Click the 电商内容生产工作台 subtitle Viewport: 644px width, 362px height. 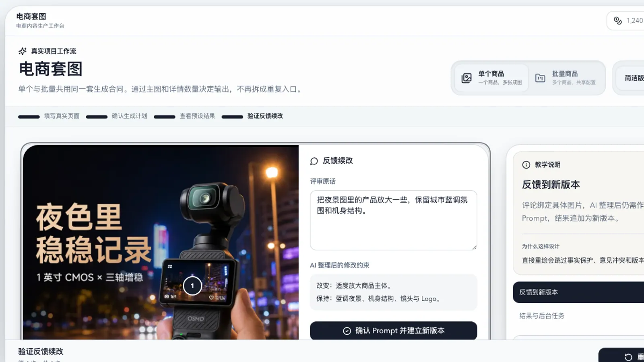pos(40,26)
